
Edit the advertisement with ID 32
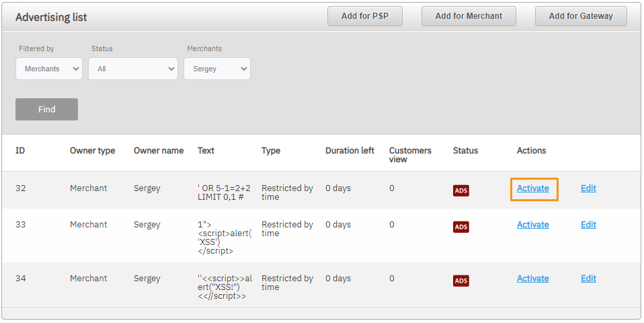[x=588, y=188]
